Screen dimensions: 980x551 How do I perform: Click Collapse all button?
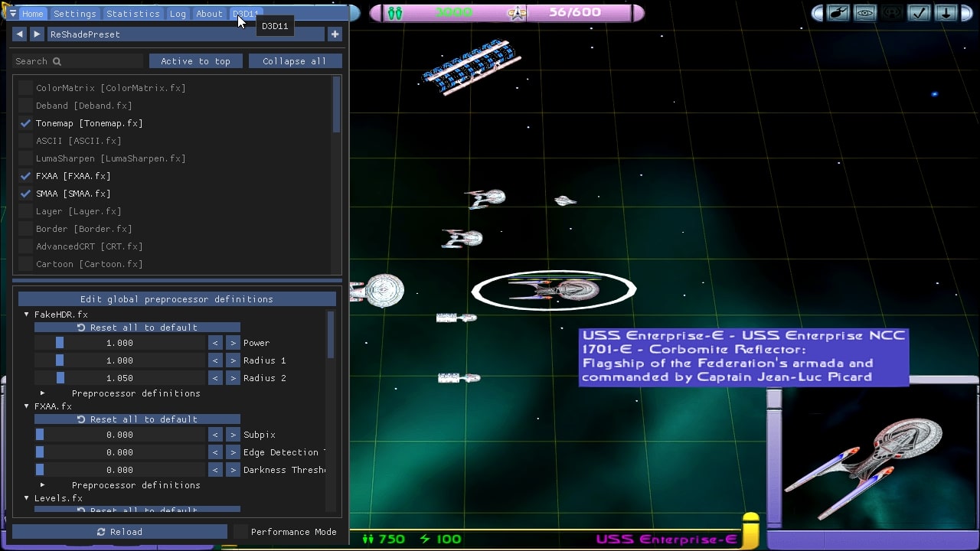point(295,61)
